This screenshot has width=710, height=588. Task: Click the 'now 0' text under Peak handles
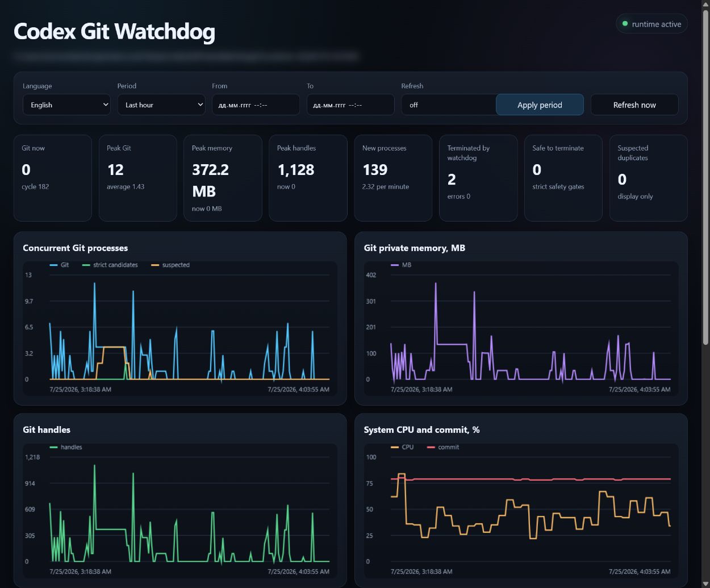tap(286, 186)
